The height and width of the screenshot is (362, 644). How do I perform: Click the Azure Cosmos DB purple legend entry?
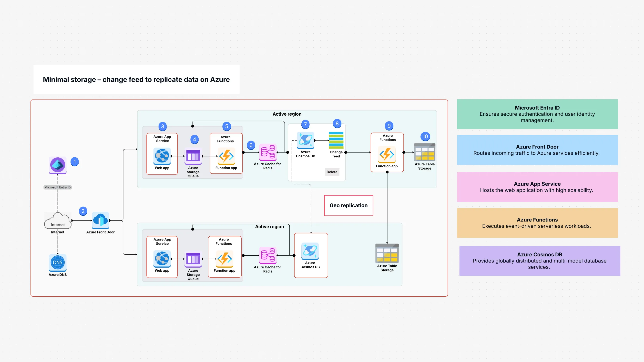540,261
